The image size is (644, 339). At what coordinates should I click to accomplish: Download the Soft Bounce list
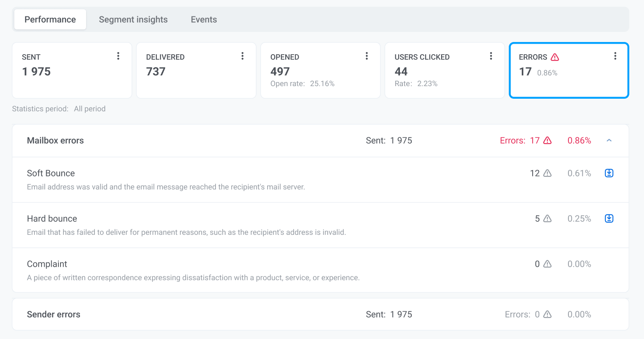tap(609, 173)
